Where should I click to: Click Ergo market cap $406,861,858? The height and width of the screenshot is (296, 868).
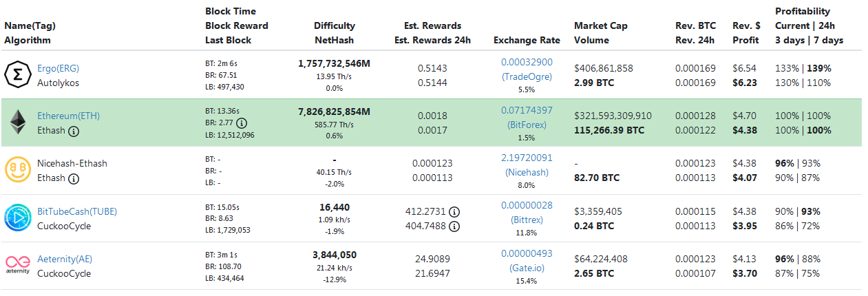[x=604, y=68]
